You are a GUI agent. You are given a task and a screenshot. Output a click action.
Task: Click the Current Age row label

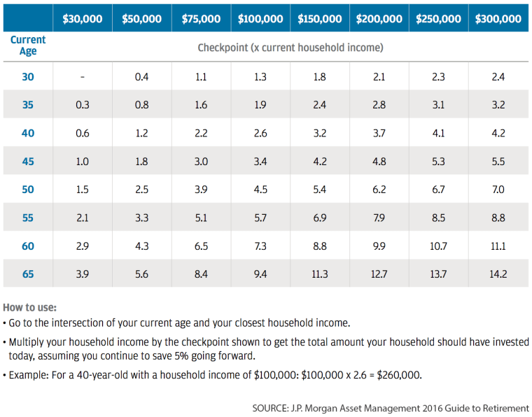click(x=28, y=46)
